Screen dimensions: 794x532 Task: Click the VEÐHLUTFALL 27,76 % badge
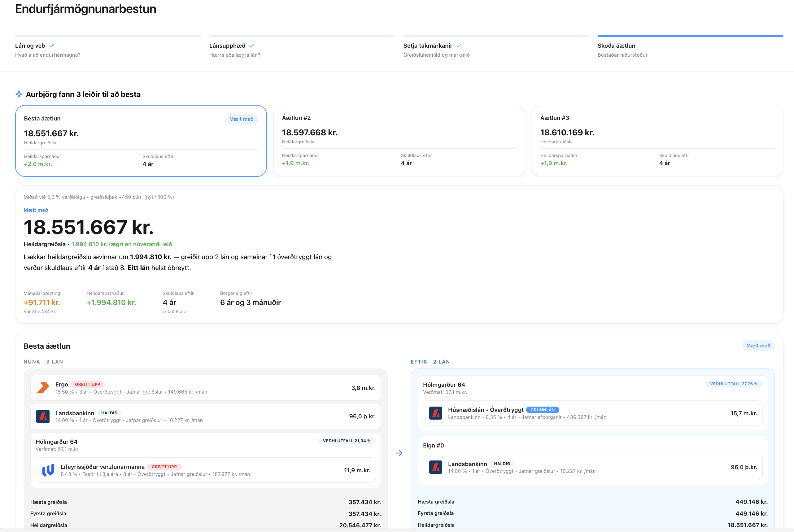click(x=734, y=384)
